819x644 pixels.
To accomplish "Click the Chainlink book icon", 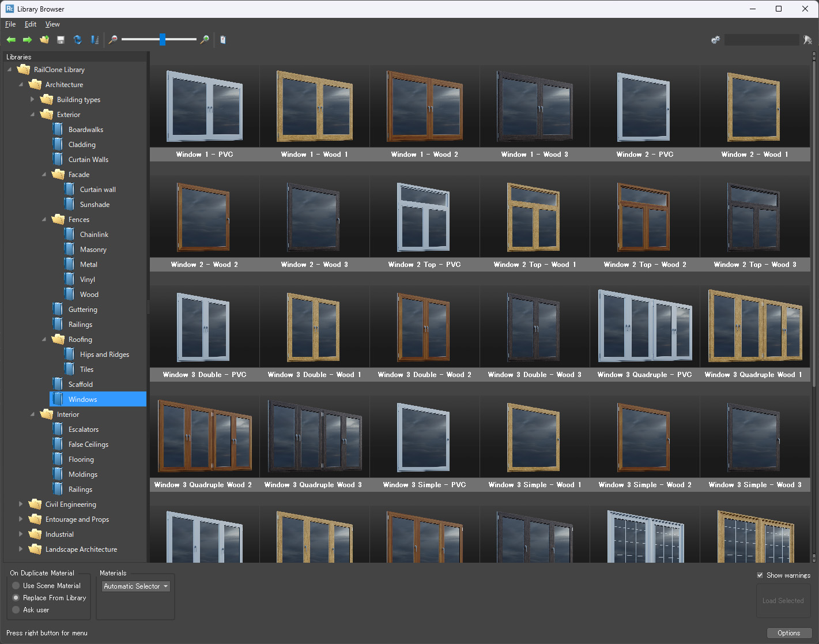I will pyautogui.click(x=69, y=235).
